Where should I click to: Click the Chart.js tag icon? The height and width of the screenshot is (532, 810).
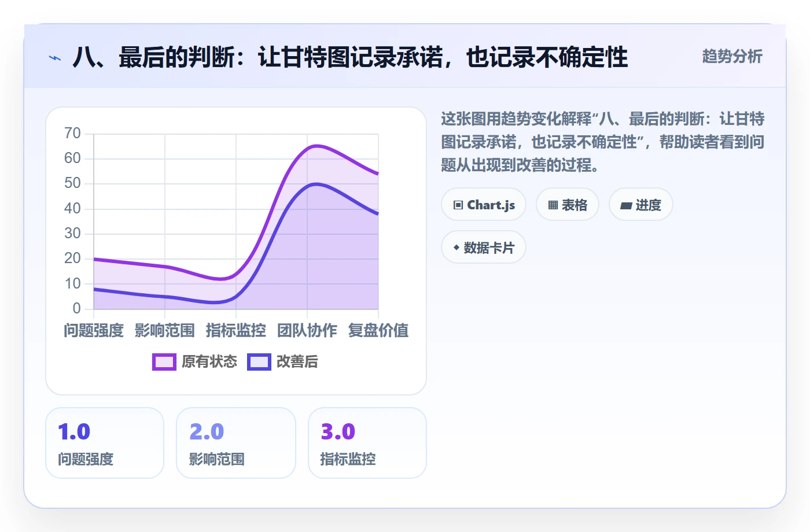[458, 205]
